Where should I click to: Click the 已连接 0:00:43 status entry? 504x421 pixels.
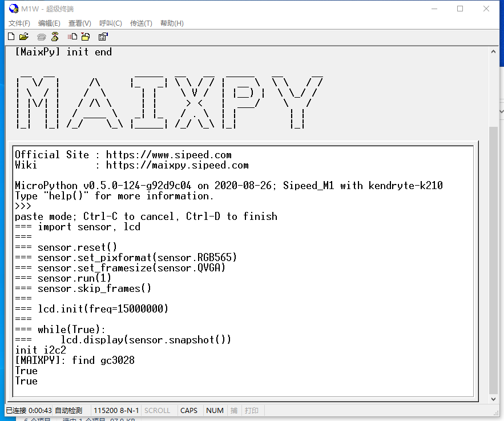pos(29,410)
